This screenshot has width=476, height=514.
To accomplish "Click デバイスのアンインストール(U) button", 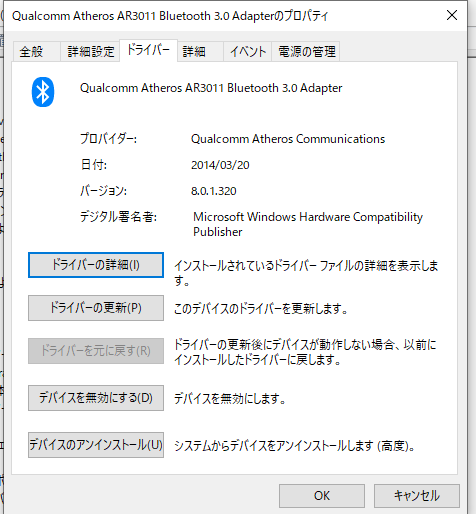I will click(96, 445).
